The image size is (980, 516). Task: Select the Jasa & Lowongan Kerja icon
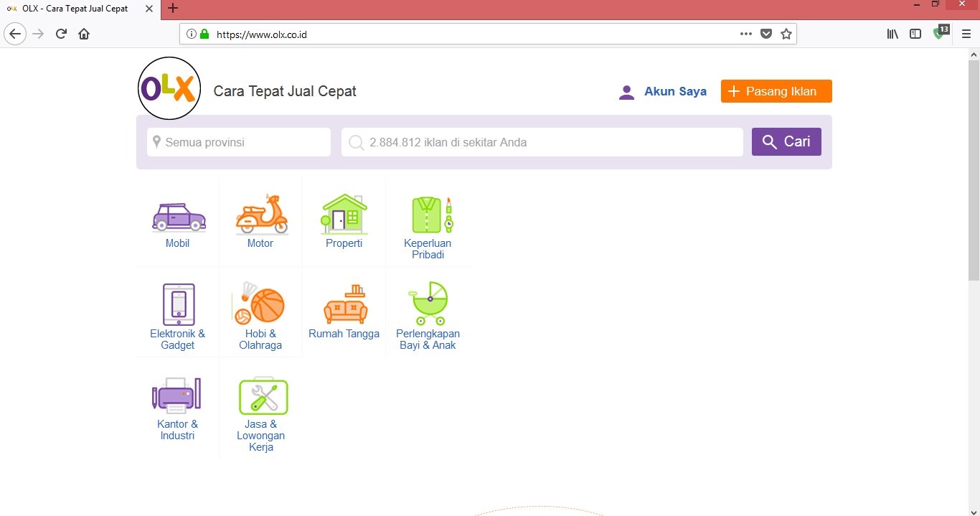coord(263,396)
